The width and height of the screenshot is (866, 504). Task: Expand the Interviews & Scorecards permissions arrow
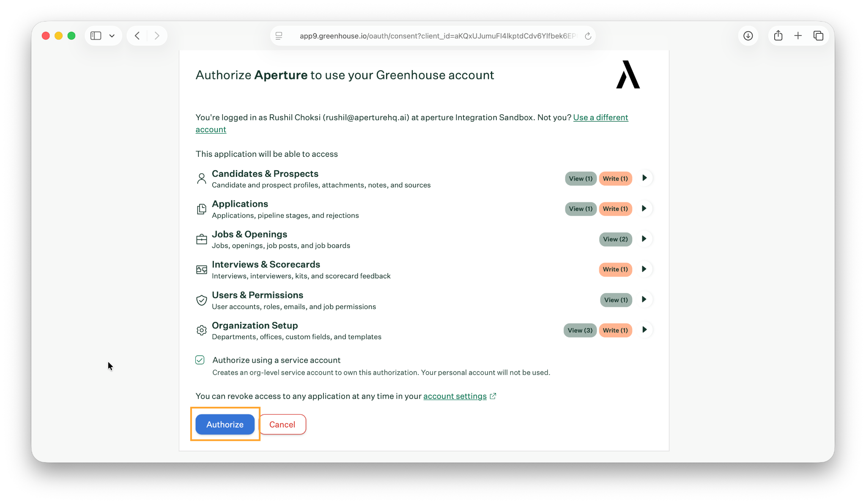644,269
